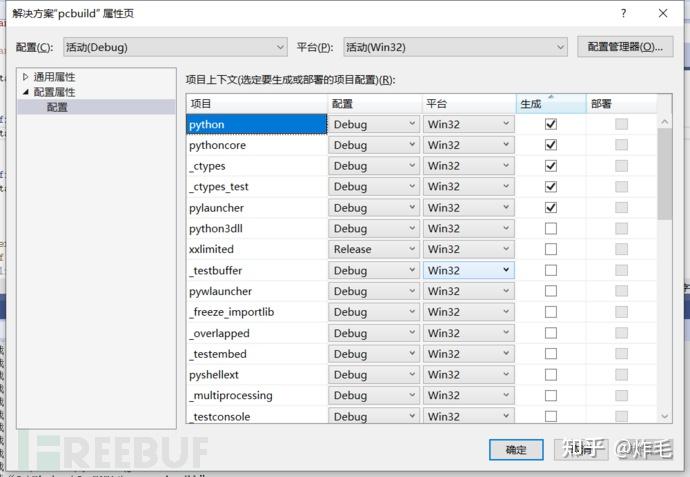Click the help question mark icon

[623, 13]
